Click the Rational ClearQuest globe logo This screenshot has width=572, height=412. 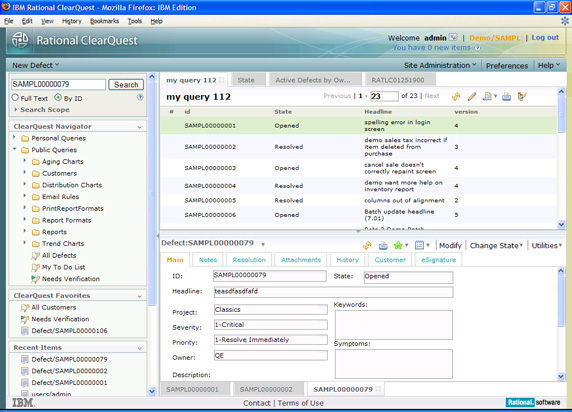coord(20,40)
